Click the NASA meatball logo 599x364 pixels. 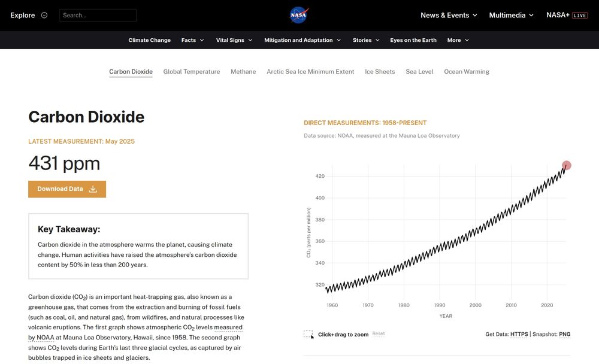tap(298, 15)
